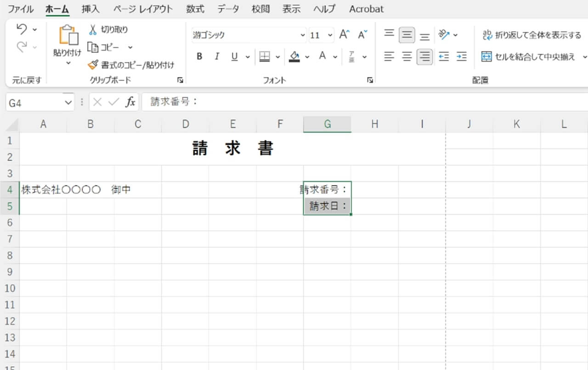Click the Insert Function fx icon

pos(130,102)
